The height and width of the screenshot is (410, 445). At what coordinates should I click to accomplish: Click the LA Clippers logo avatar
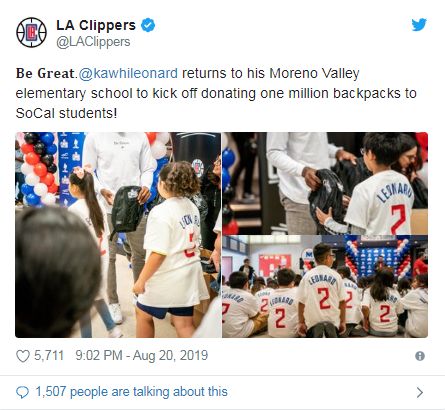(x=31, y=32)
